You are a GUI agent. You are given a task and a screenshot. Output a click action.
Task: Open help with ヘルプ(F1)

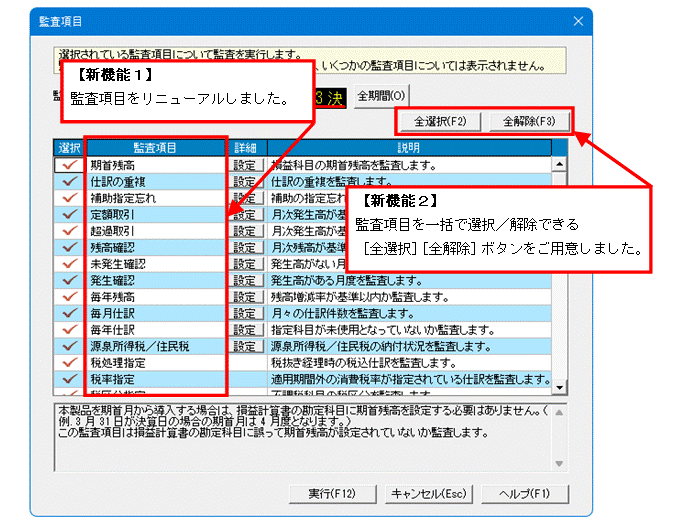point(525,494)
